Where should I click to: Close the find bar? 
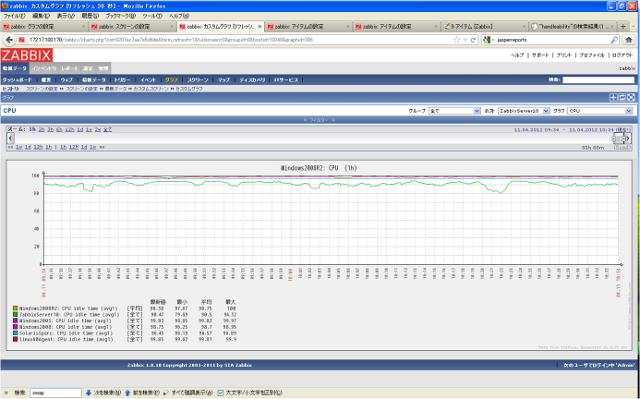click(6, 393)
